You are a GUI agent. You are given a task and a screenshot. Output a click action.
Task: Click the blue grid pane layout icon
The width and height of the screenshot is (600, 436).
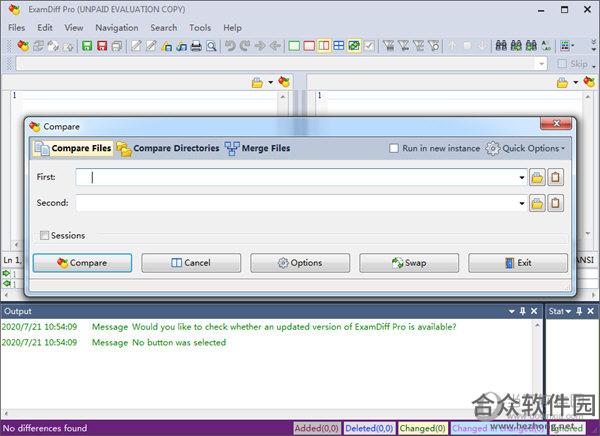(339, 46)
